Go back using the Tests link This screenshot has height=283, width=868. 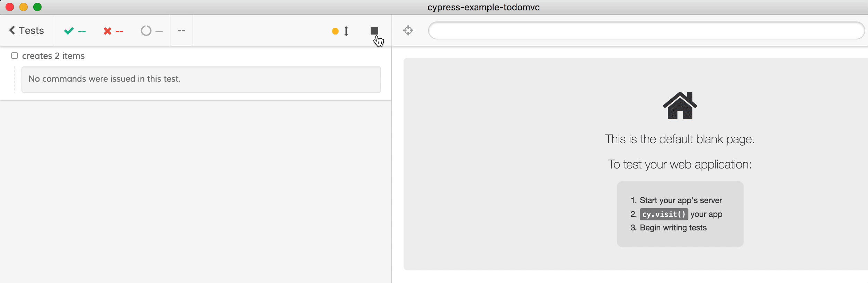pos(27,30)
